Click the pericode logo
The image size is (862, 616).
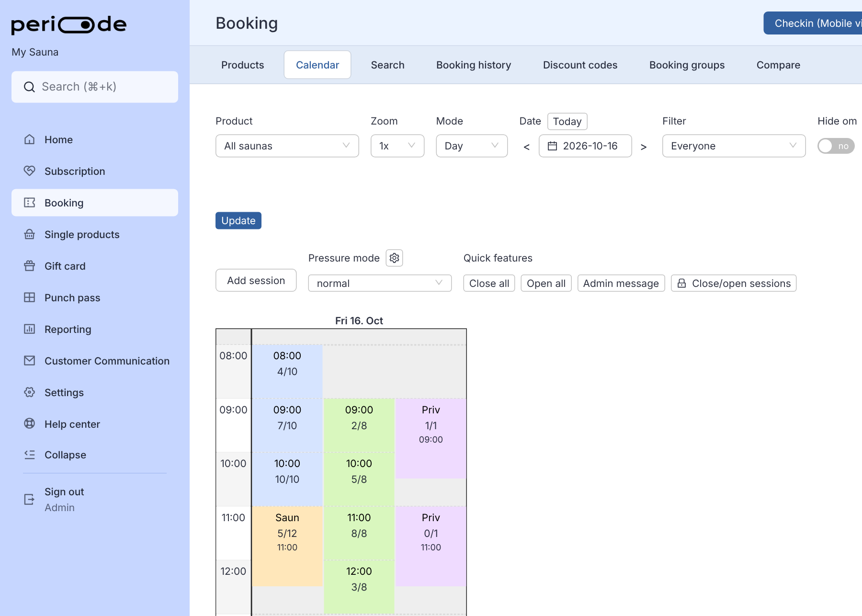(69, 25)
